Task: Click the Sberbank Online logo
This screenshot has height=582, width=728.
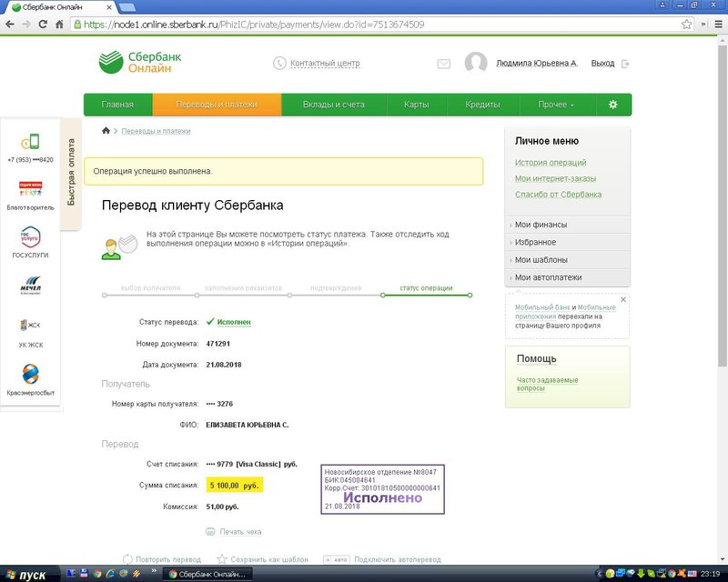Action: tap(140, 62)
